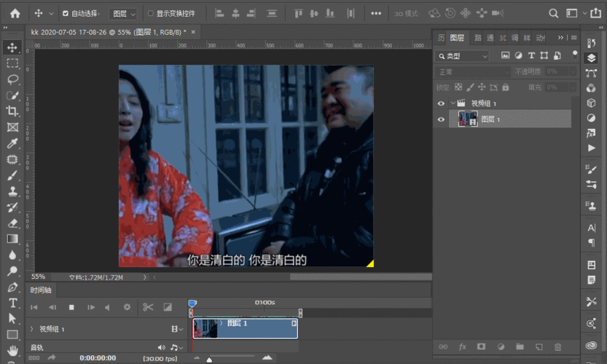607x364 pixels.
Task: Select the Eraser tool
Action: coord(12,223)
